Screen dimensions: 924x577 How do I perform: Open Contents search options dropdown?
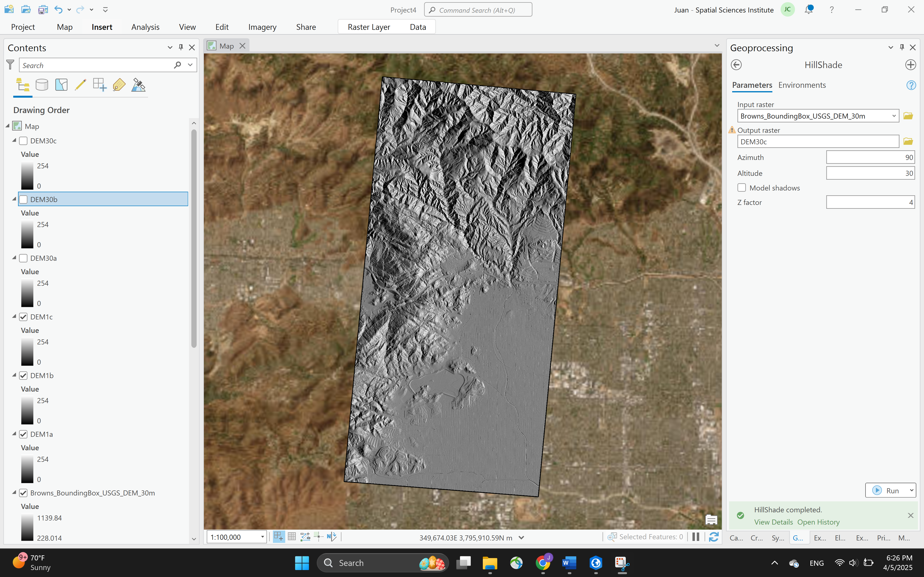(190, 65)
